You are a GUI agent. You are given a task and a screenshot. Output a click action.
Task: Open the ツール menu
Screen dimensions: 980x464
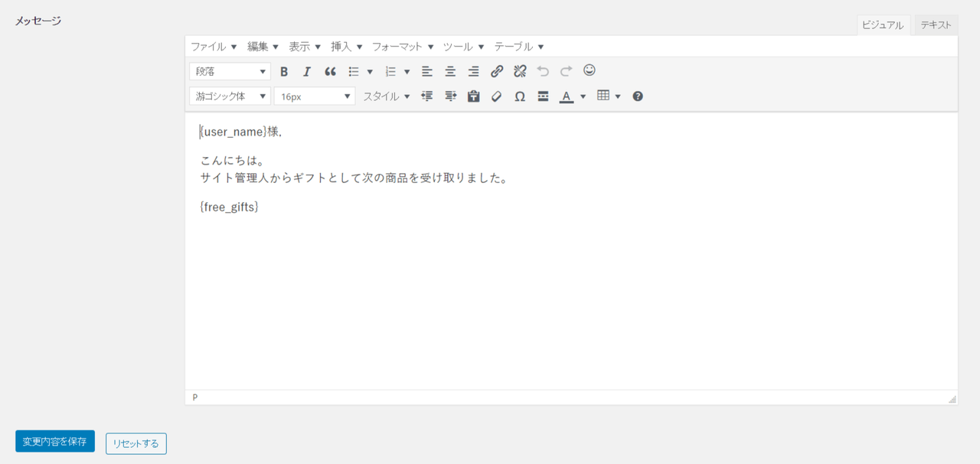(x=463, y=47)
